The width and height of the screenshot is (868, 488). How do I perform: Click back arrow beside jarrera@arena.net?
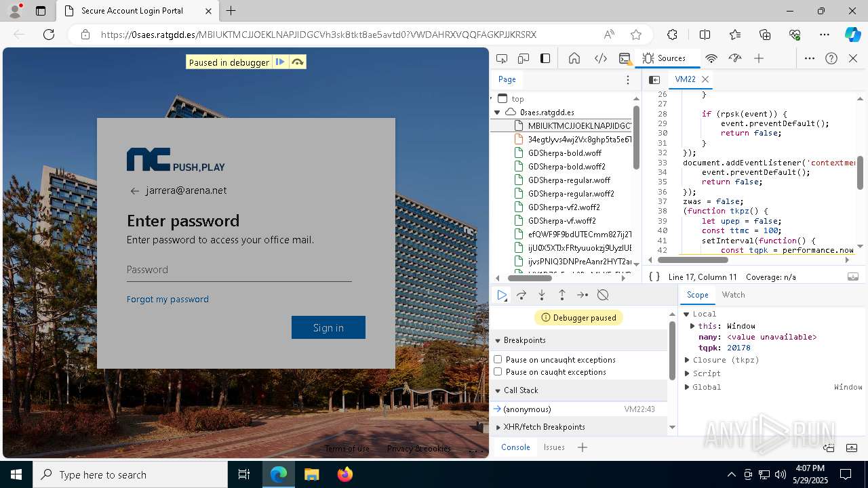pos(134,191)
